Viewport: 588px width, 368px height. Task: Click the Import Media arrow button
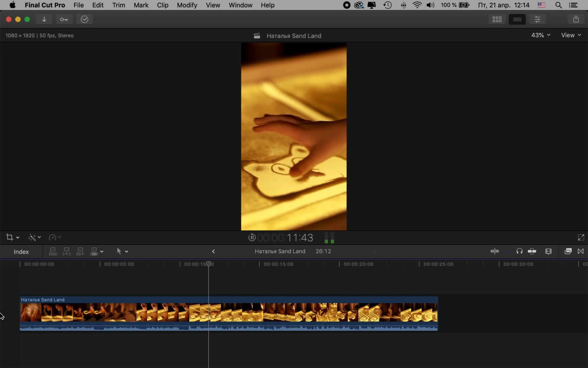pos(44,19)
